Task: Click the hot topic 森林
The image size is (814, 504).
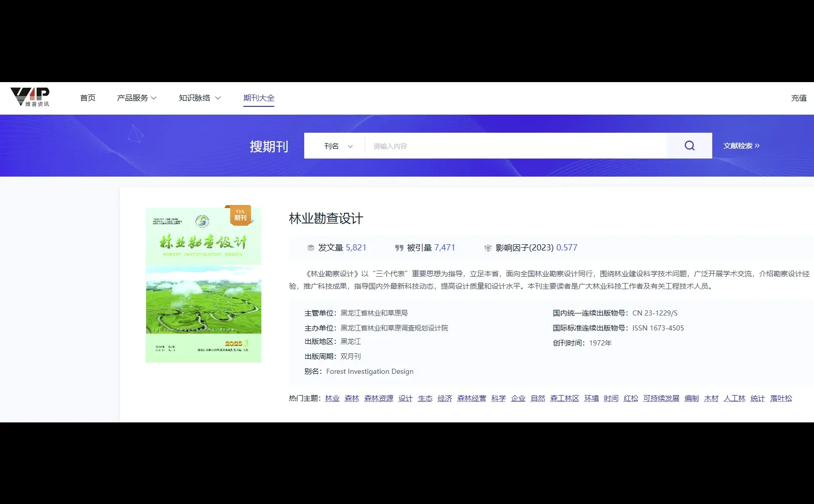Action: click(352, 398)
